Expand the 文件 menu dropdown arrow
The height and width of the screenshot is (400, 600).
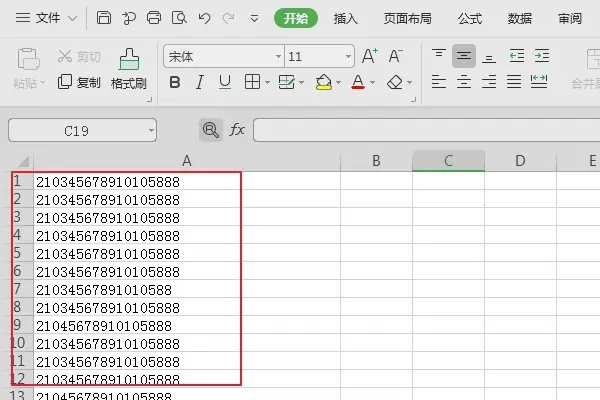coord(72,18)
